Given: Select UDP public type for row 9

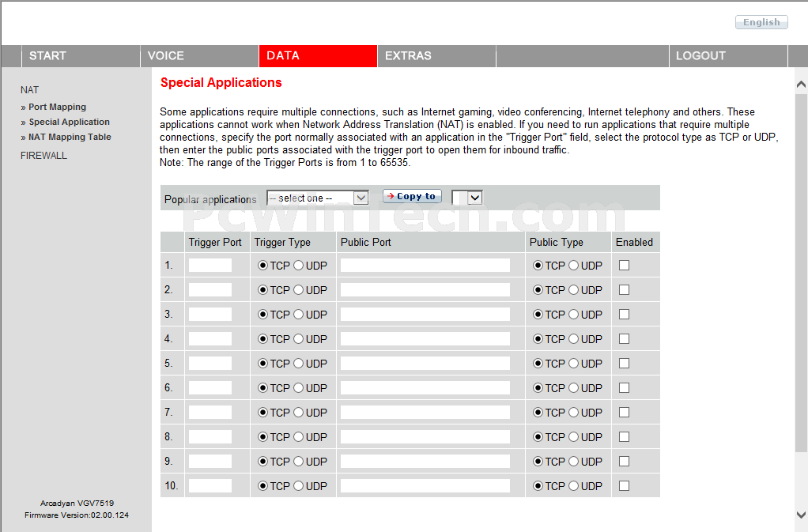Looking at the screenshot, I should point(573,462).
